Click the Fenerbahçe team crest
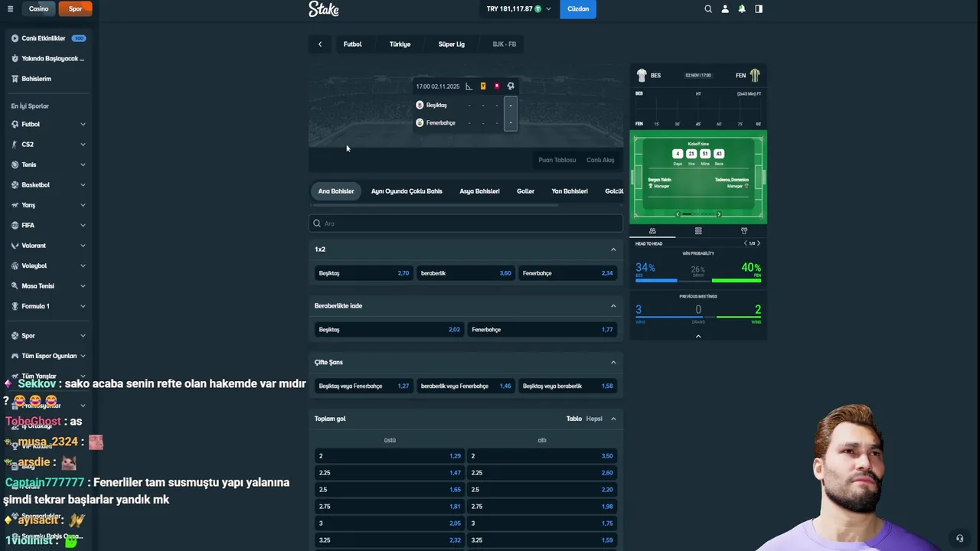This screenshot has width=980, height=551. tap(420, 122)
